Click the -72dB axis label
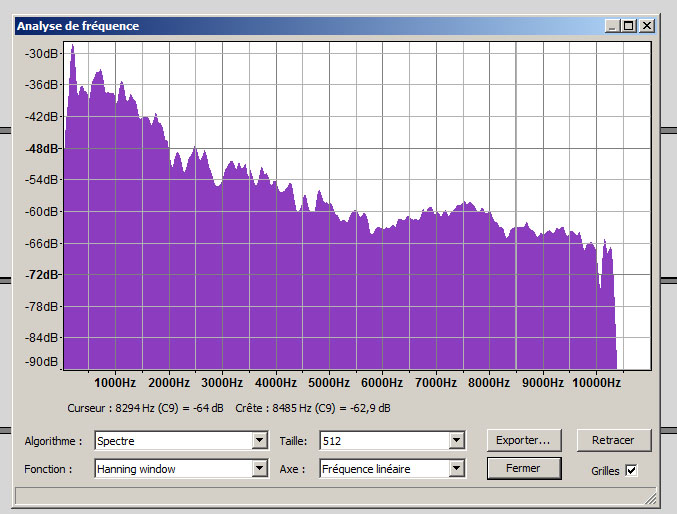Image resolution: width=677 pixels, height=514 pixels. [41, 275]
